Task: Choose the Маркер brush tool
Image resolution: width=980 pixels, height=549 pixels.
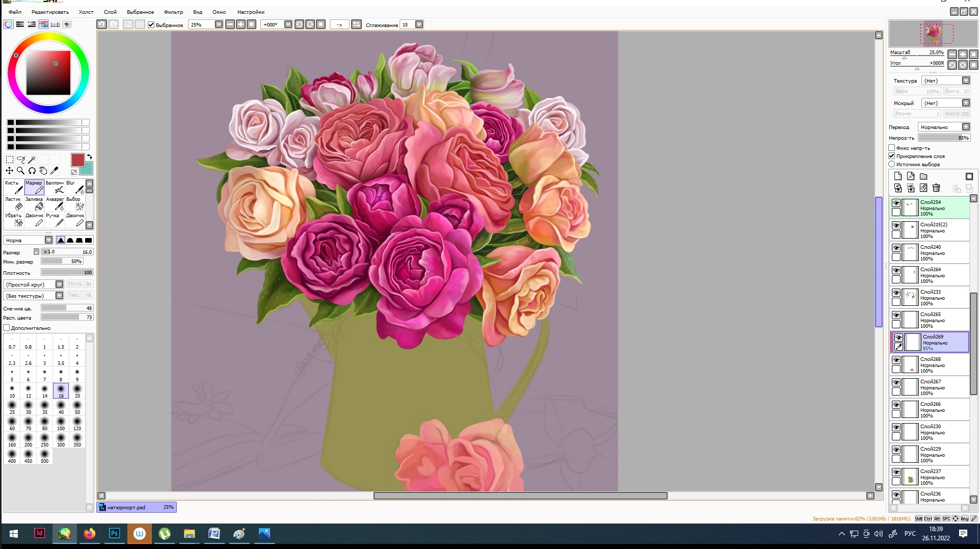Action: [x=34, y=188]
